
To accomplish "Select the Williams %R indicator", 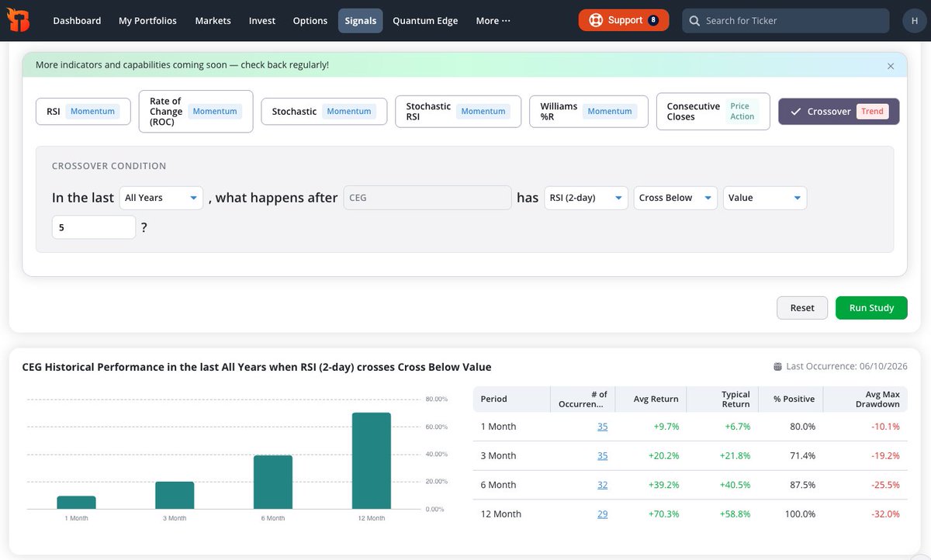I will (588, 112).
